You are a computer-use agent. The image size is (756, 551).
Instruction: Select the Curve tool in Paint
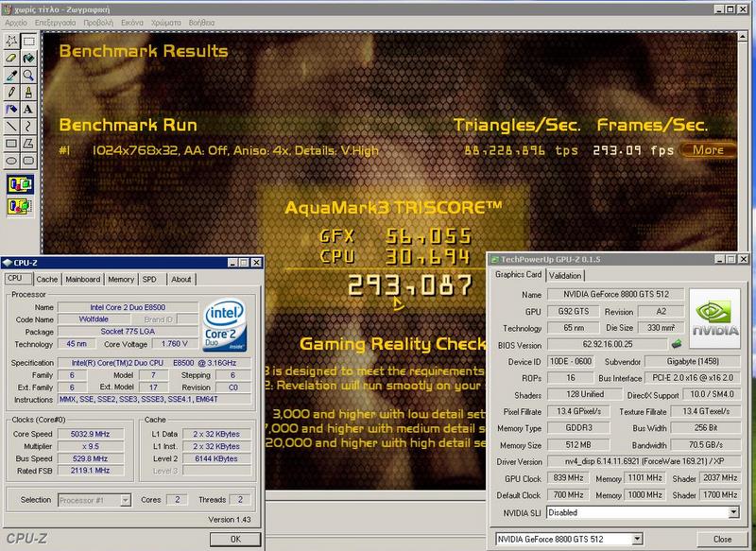pyautogui.click(x=28, y=126)
